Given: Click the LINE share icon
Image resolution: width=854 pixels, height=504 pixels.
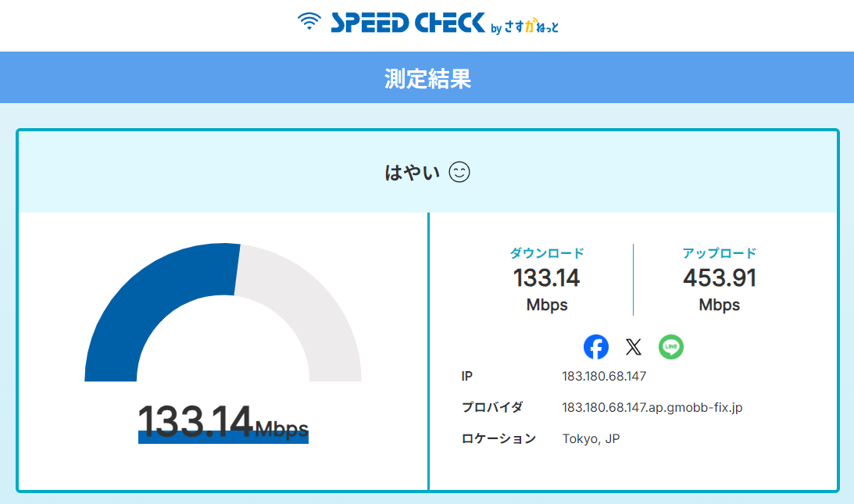Looking at the screenshot, I should coord(670,347).
